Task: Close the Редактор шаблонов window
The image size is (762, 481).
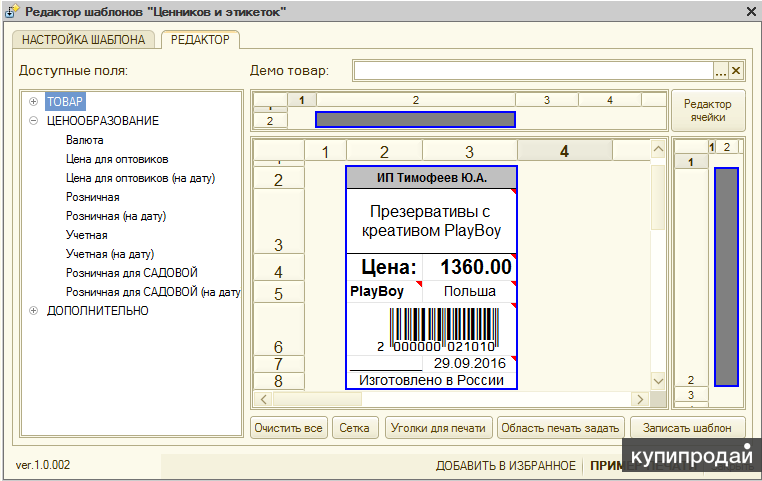Action: pos(751,11)
